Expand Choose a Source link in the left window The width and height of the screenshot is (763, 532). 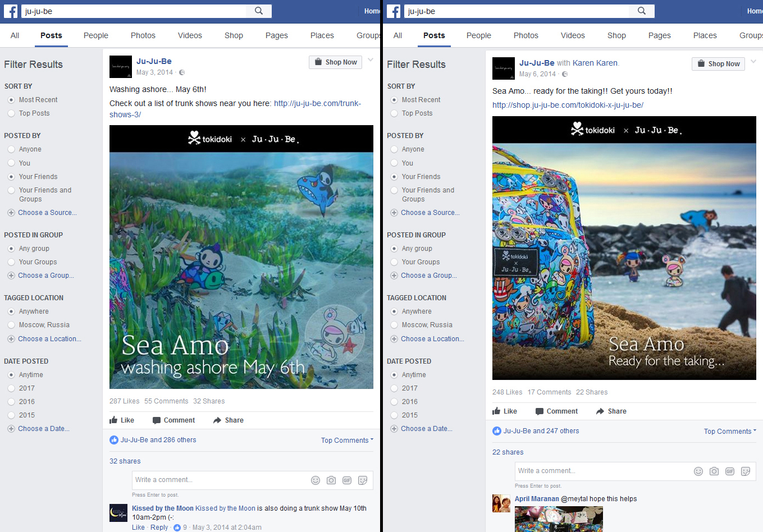[47, 213]
